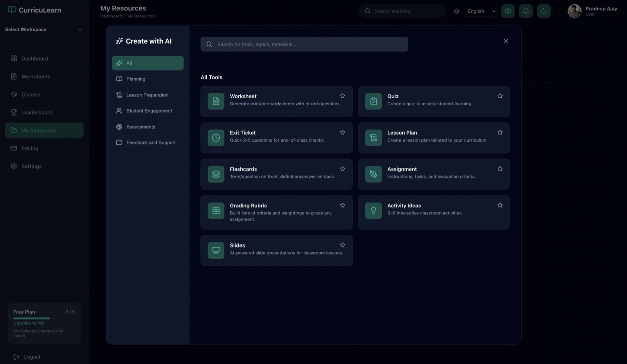627x364 pixels.
Task: Favorite the Worksheet tool with its star
Action: (343, 96)
